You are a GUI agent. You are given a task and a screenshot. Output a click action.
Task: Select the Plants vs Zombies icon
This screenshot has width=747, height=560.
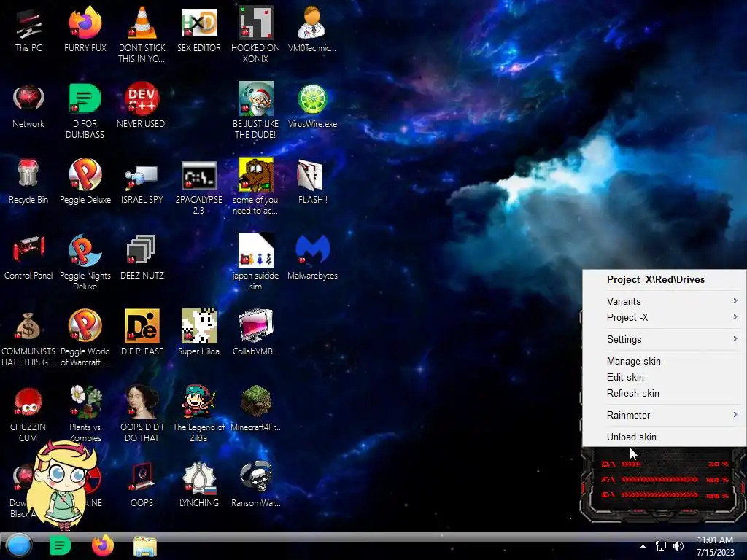(x=85, y=414)
